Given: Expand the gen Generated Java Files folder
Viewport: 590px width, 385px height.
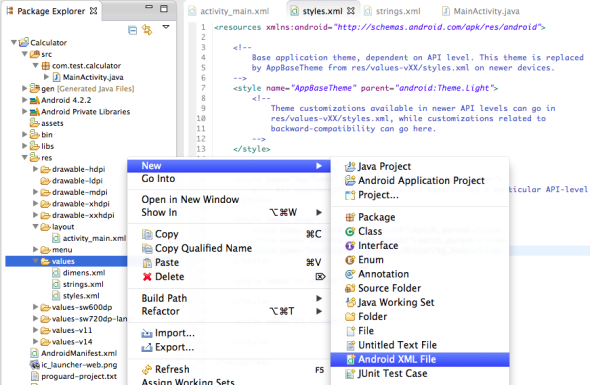Looking at the screenshot, I should pos(24,88).
